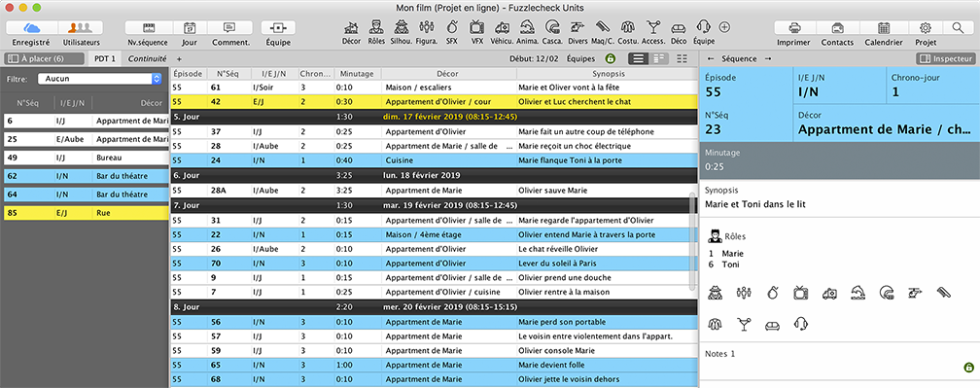The image size is (980, 388).
Task: Select the yellow unplaced sequence 85 Rue
Action: [87, 212]
